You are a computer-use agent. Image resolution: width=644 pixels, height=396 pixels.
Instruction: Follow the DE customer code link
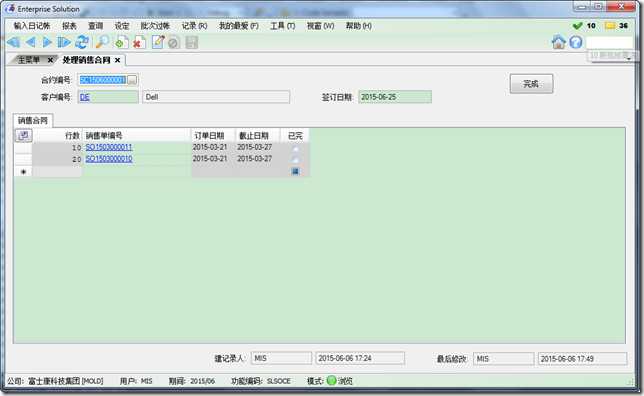85,97
